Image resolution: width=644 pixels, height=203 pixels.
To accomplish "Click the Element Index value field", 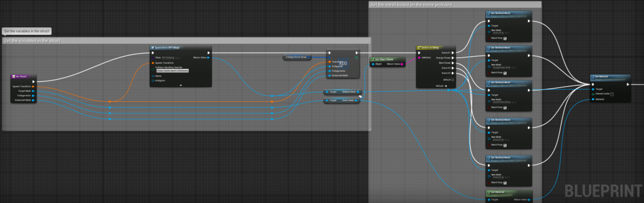I will (612, 94).
